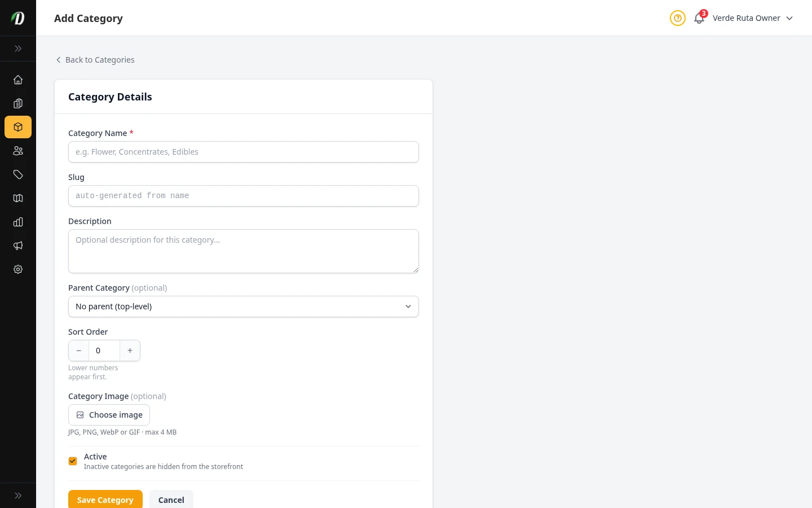Open the Tags section via sidebar icon
Viewport: 812px width, 508px height.
17,174
